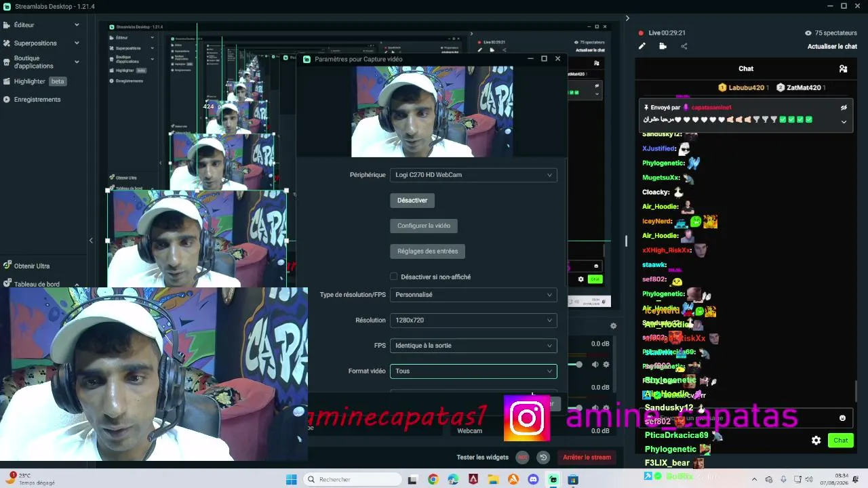The width and height of the screenshot is (868, 488).
Task: Click the taskbar Rechercher search box
Action: pos(353,480)
